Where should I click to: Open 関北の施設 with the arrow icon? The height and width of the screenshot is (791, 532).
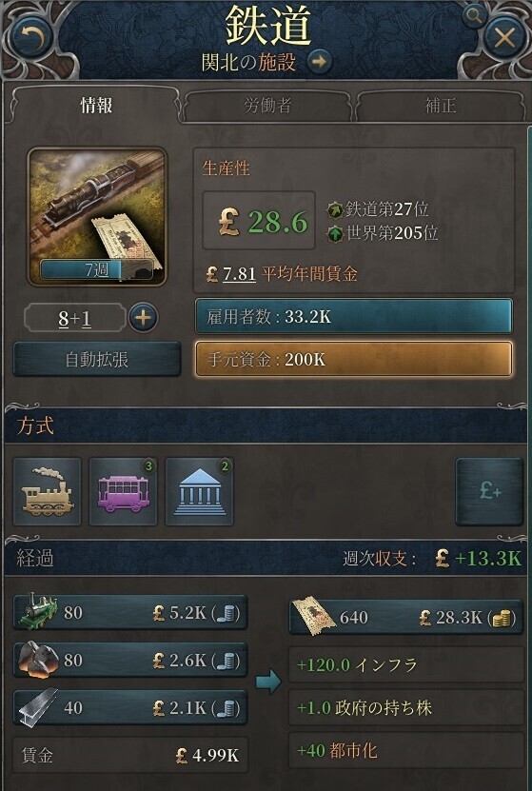[319, 62]
